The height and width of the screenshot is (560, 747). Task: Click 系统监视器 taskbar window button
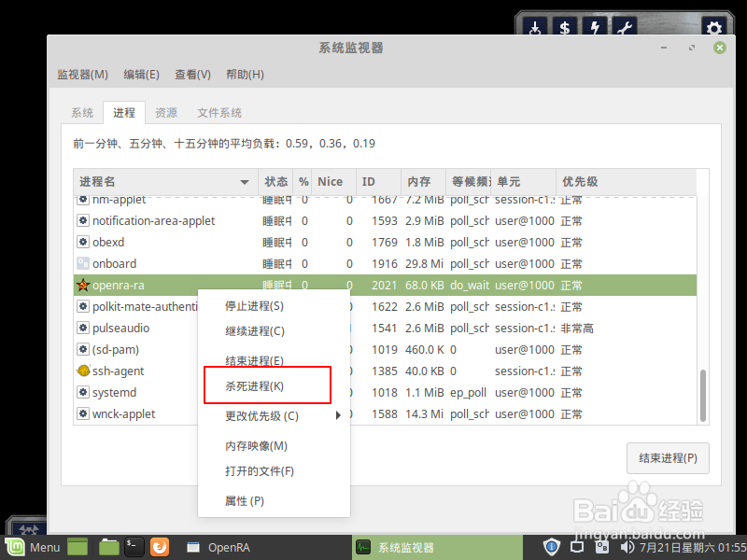tap(437, 547)
